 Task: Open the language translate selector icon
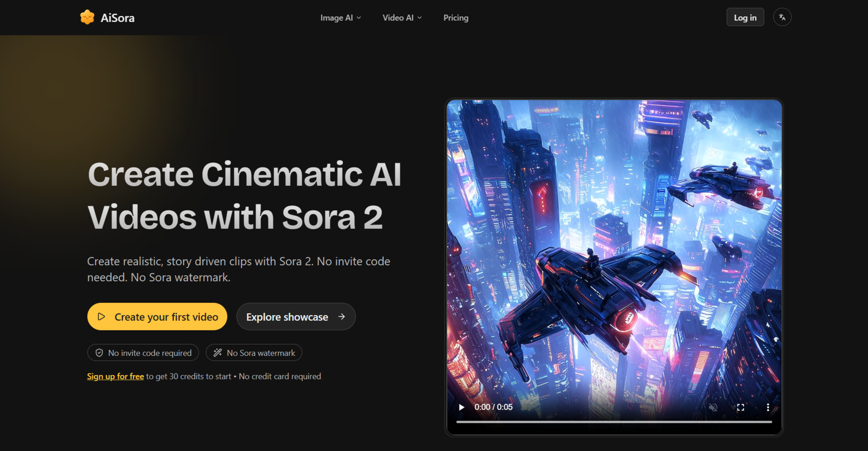[x=782, y=17]
